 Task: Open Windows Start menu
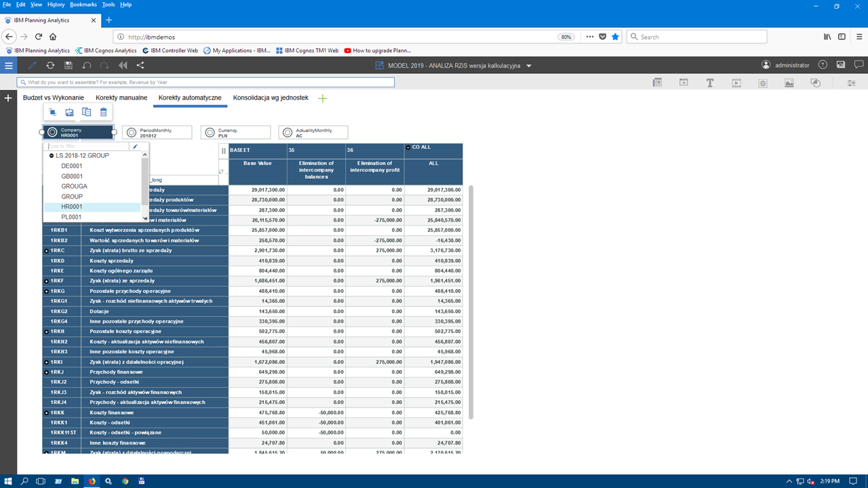8,481
